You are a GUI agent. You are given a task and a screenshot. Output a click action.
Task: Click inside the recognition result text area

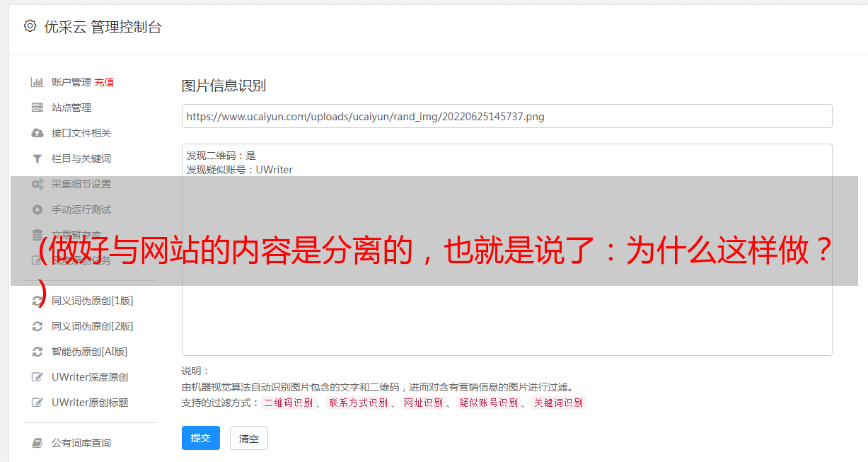click(x=507, y=249)
